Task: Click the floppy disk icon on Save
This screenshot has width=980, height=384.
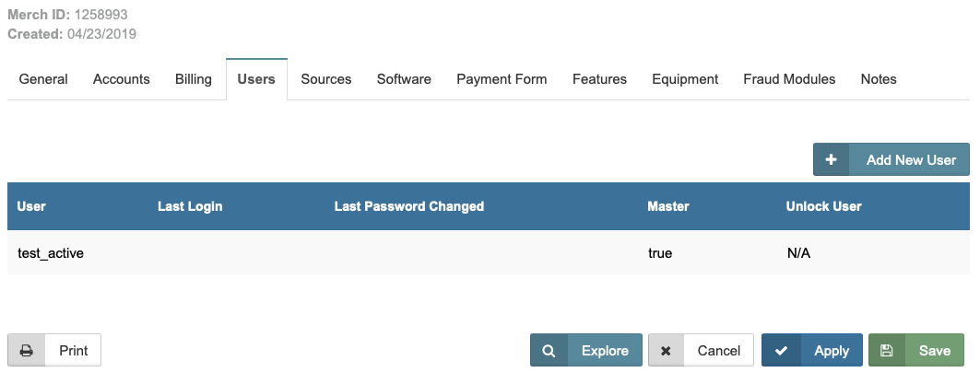Action: pyautogui.click(x=887, y=351)
